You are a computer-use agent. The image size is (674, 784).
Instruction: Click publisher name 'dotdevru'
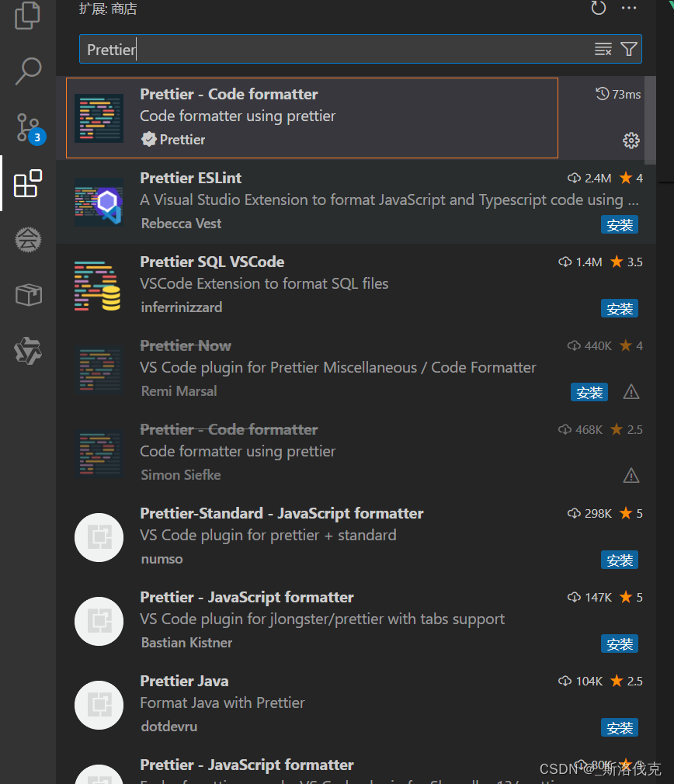tap(169, 727)
